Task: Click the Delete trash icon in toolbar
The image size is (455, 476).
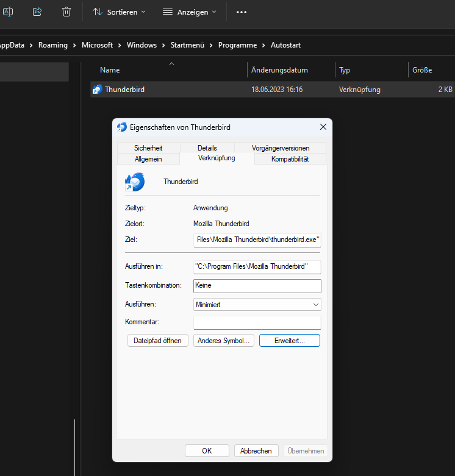Action: 66,12
